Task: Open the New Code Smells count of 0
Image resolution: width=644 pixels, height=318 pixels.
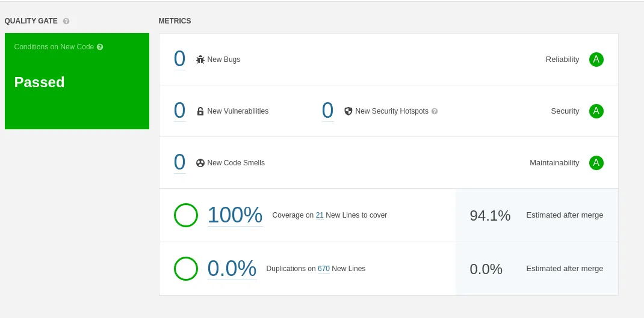Action: click(x=179, y=162)
